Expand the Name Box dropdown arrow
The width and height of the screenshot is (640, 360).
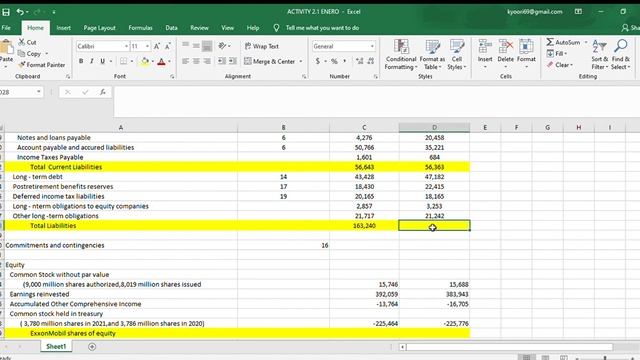39,92
